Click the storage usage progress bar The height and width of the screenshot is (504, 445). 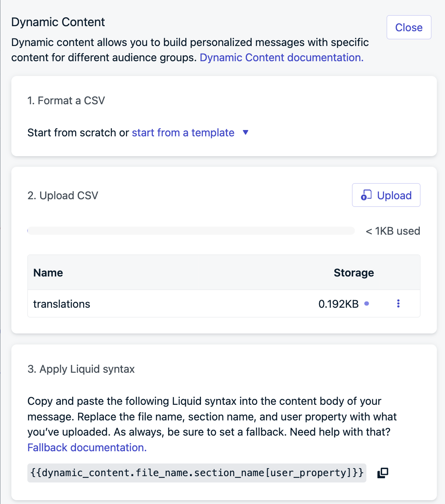[191, 231]
